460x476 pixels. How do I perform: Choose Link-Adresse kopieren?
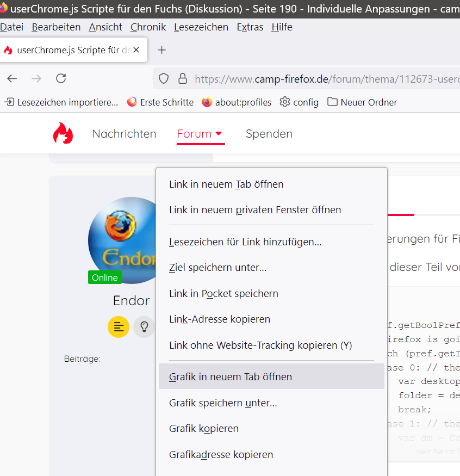[271, 319]
